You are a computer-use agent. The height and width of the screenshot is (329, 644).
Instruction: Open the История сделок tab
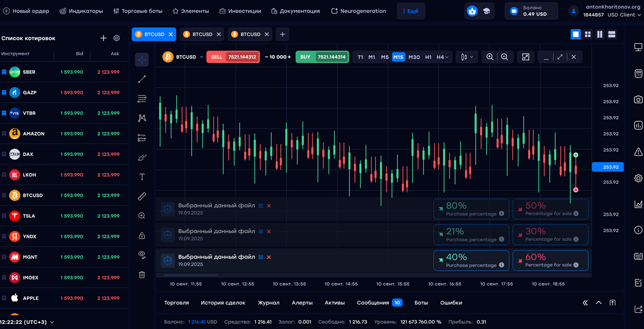coord(223,302)
